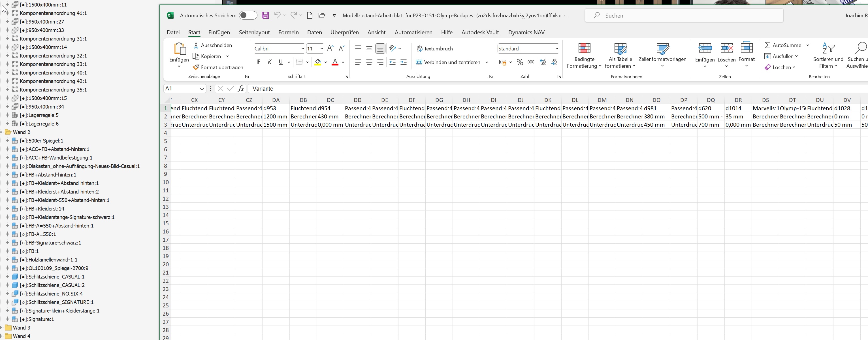Image resolution: width=868 pixels, height=340 pixels.
Task: Open the Name Box A1 dropdown
Action: (x=202, y=89)
